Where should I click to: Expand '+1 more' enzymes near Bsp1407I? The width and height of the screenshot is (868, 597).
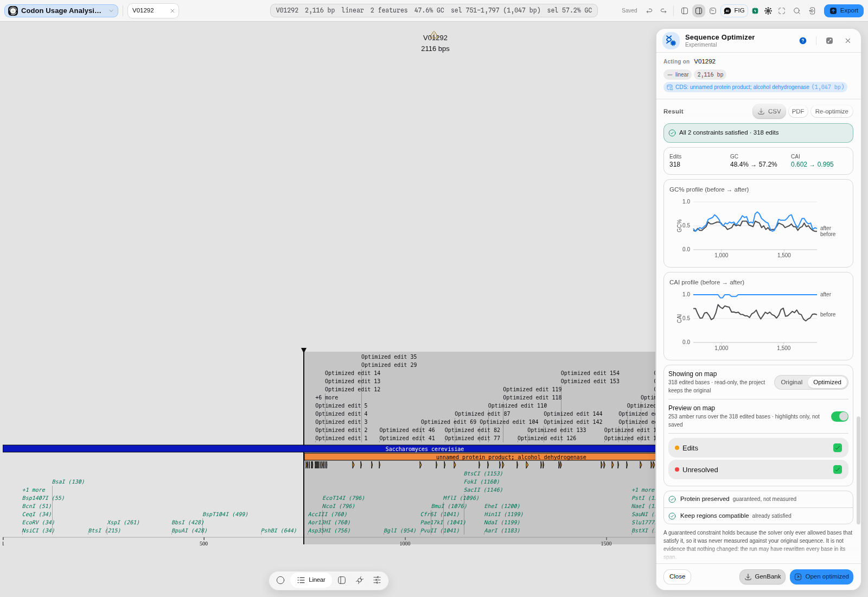[34, 490]
